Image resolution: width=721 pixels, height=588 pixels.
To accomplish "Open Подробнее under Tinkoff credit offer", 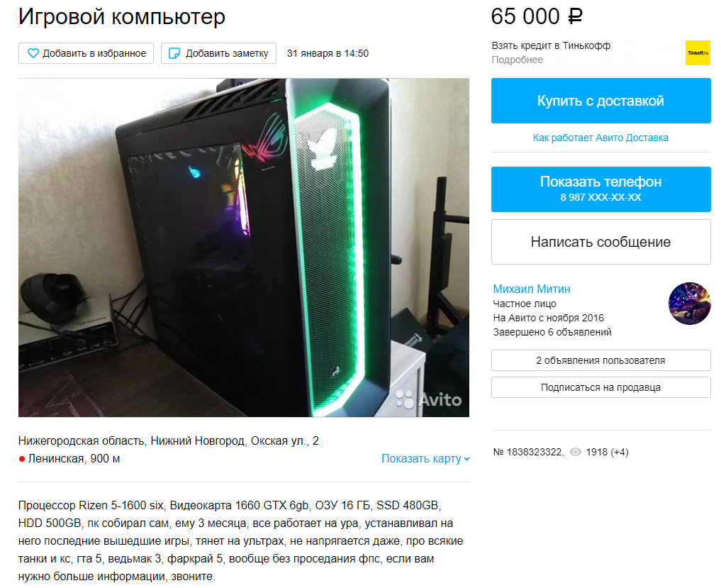I will (518, 60).
